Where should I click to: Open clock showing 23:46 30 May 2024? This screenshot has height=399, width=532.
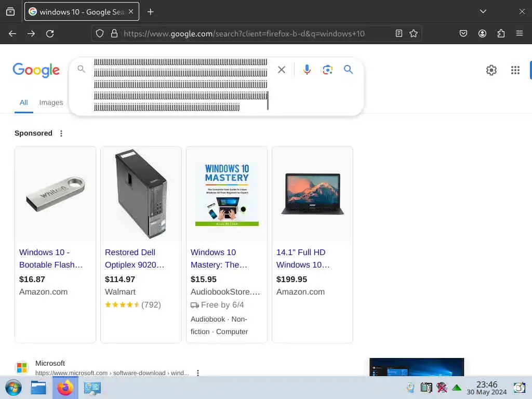click(x=486, y=388)
